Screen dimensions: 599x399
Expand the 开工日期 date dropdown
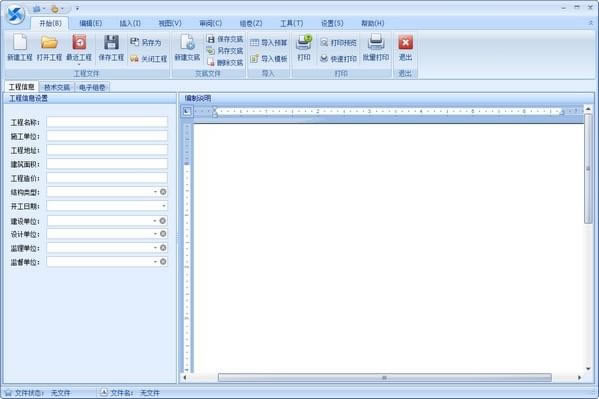pyautogui.click(x=164, y=206)
